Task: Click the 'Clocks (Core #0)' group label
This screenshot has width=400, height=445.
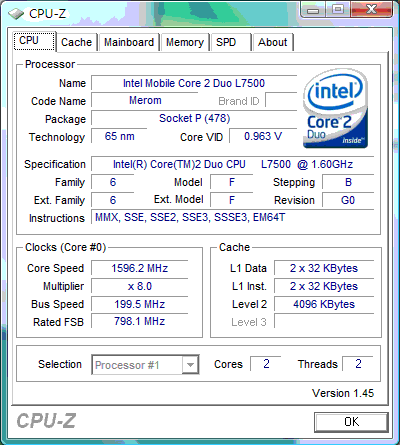Action: [x=66, y=247]
